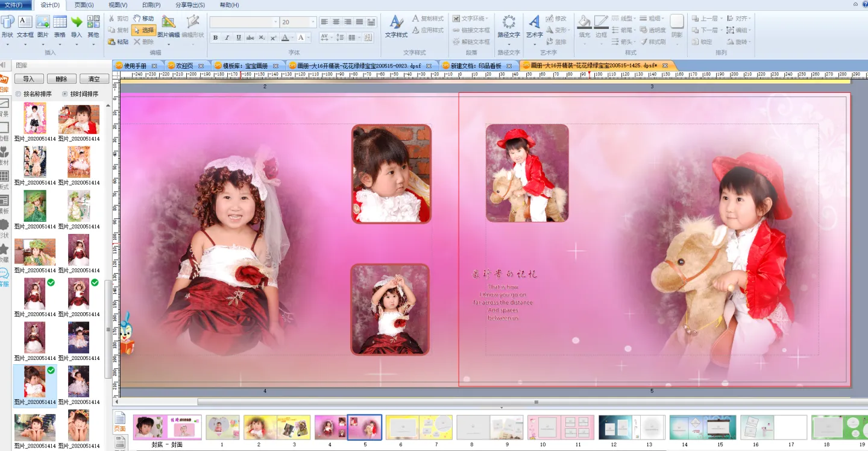
Task: Expand the font color dropdown arrow
Action: (293, 37)
